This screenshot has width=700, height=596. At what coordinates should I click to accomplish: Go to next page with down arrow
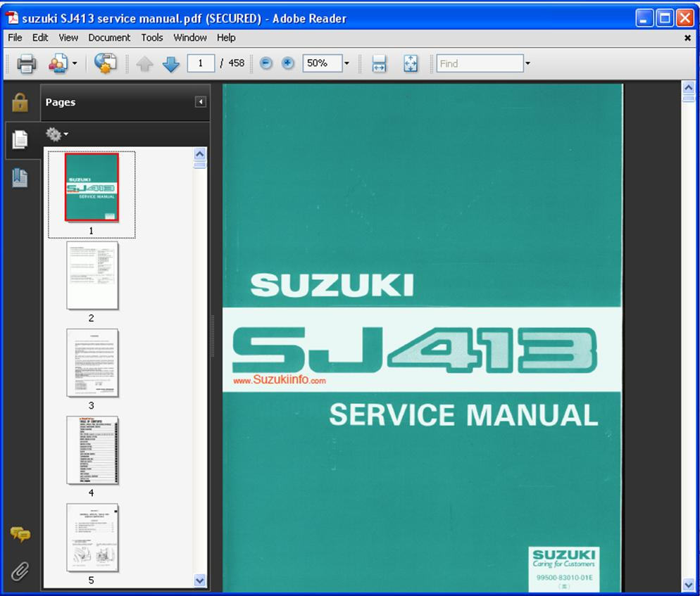click(x=170, y=64)
